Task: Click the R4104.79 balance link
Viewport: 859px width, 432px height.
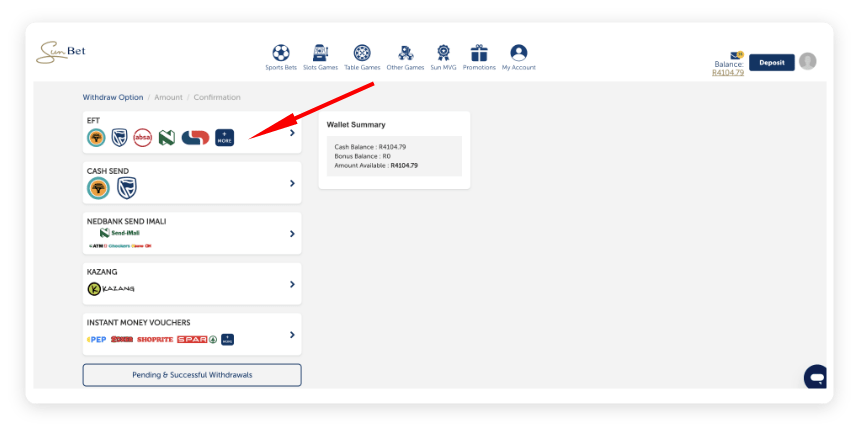Action: point(728,72)
